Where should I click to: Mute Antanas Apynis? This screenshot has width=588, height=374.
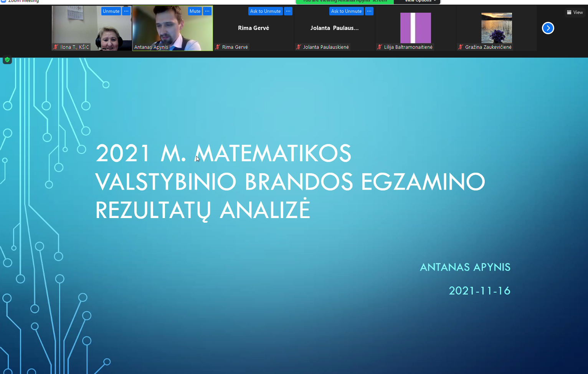click(x=195, y=11)
